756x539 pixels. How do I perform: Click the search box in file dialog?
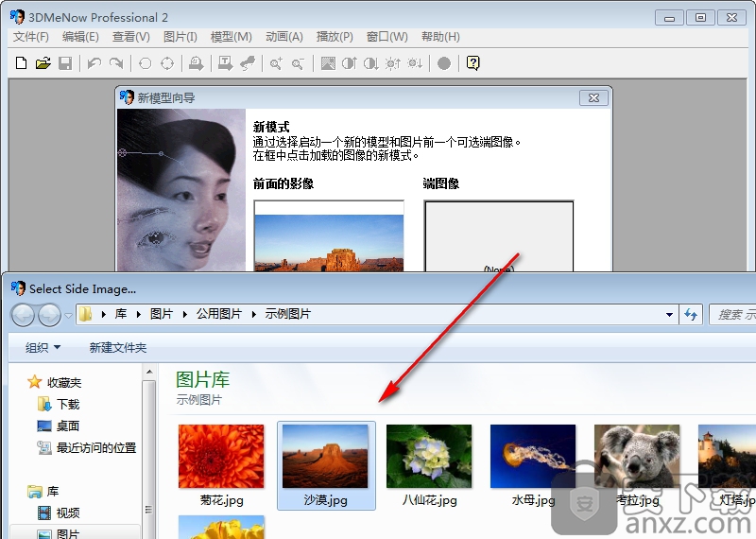[733, 315]
